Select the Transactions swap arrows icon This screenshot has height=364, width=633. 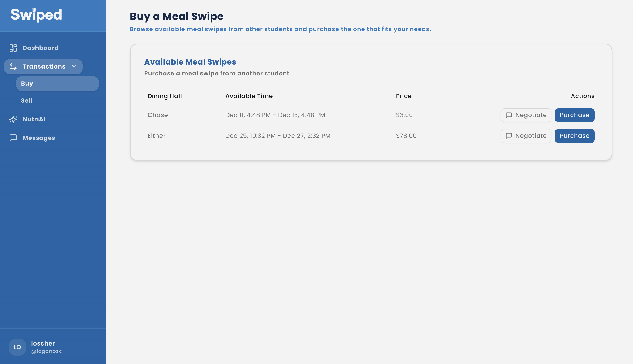click(13, 66)
